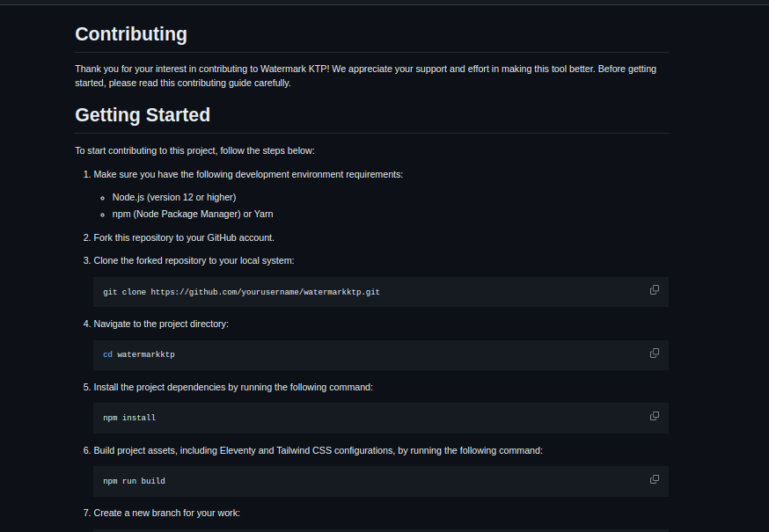The height and width of the screenshot is (532, 769).
Task: Select the npm or Yarn bullet item
Action: (x=193, y=214)
